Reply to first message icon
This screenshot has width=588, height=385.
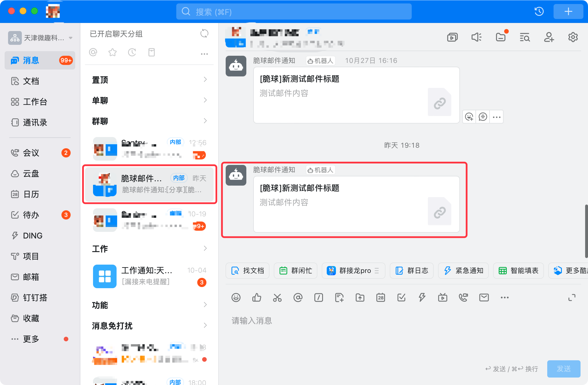[x=483, y=117]
